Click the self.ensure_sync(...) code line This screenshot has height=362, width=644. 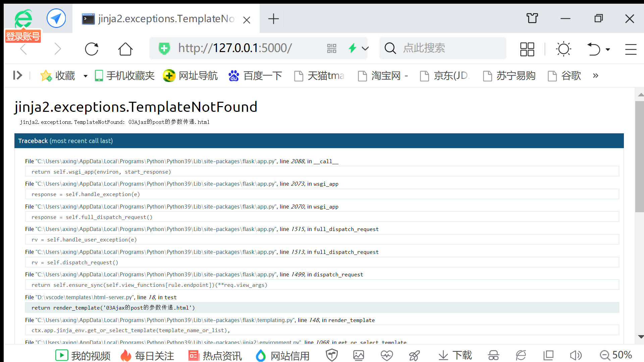click(x=322, y=285)
